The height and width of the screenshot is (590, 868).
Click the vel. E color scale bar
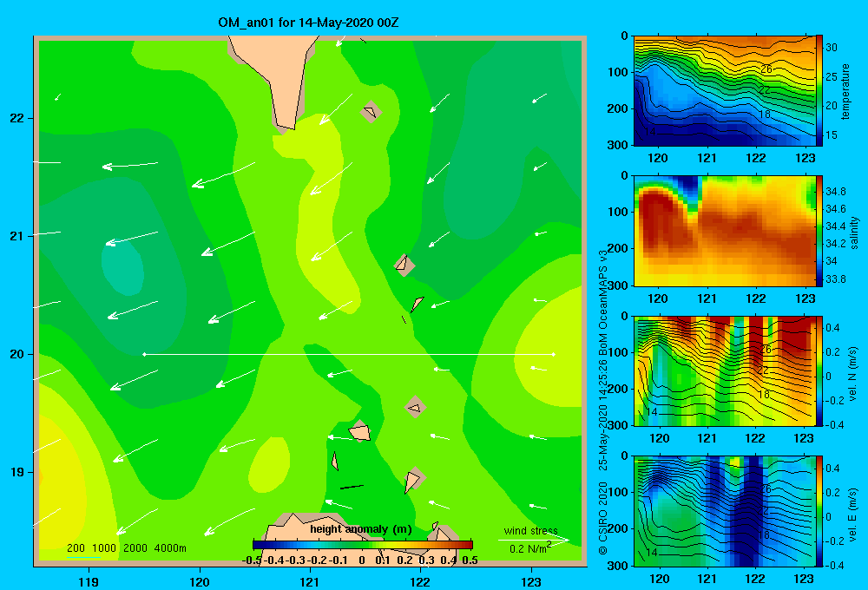point(819,511)
